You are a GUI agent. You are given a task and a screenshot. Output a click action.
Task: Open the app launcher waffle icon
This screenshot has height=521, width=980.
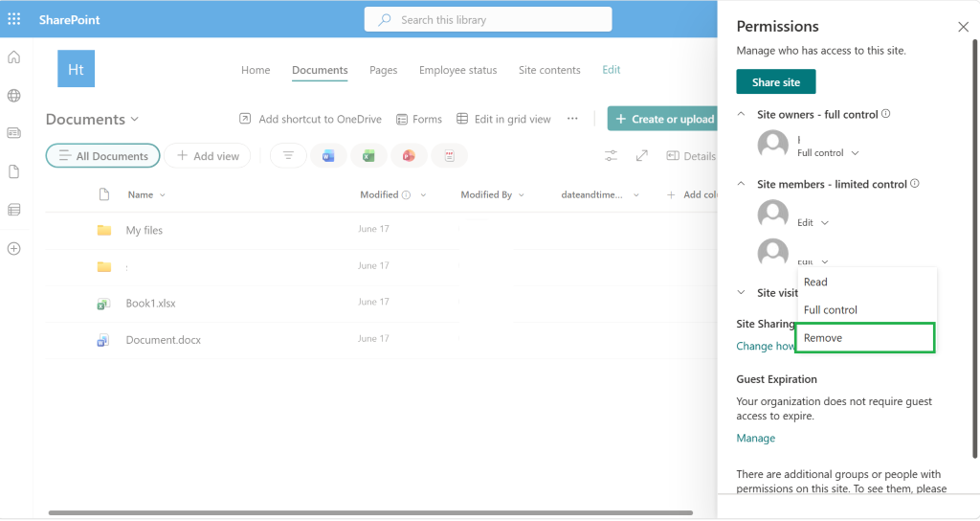[x=13, y=19]
